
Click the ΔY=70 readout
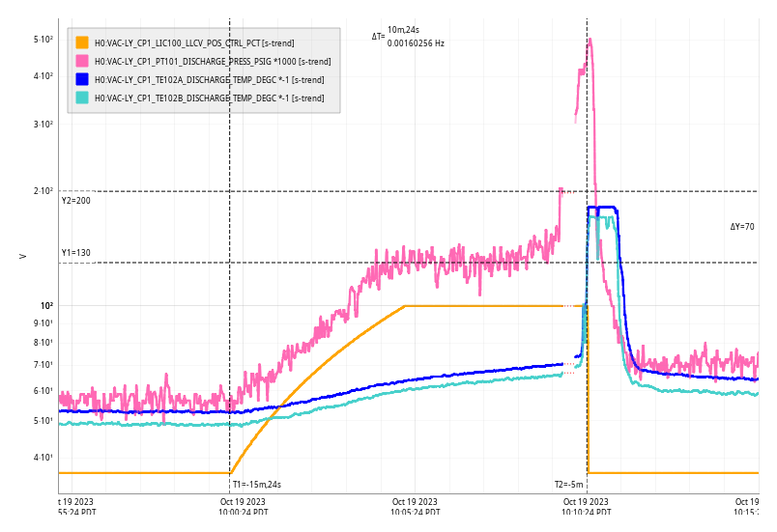click(x=741, y=227)
